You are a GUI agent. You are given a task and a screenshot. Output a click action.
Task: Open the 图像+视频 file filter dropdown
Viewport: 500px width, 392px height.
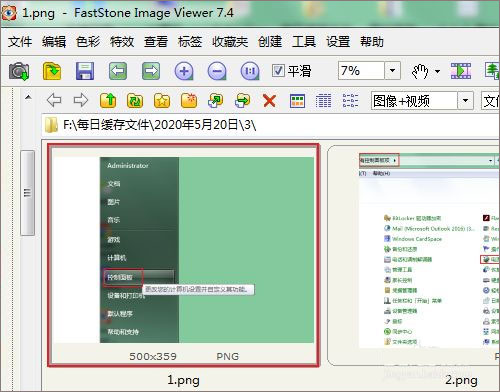coord(465,100)
